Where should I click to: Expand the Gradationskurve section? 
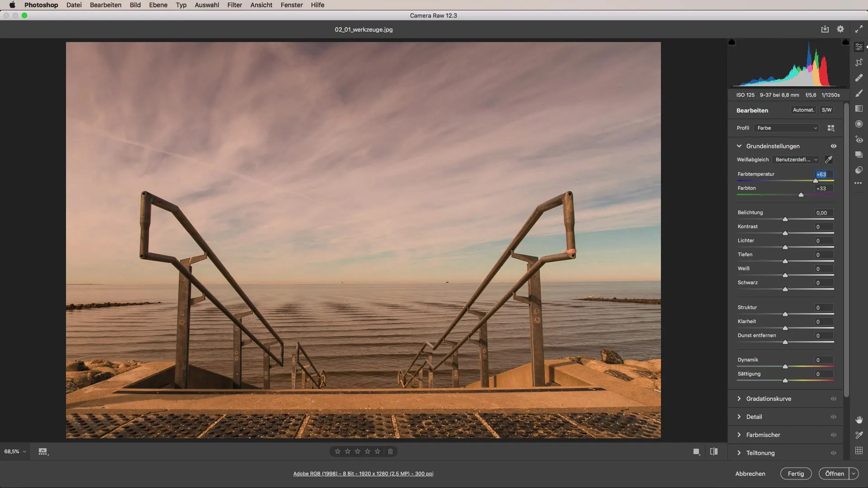click(739, 399)
